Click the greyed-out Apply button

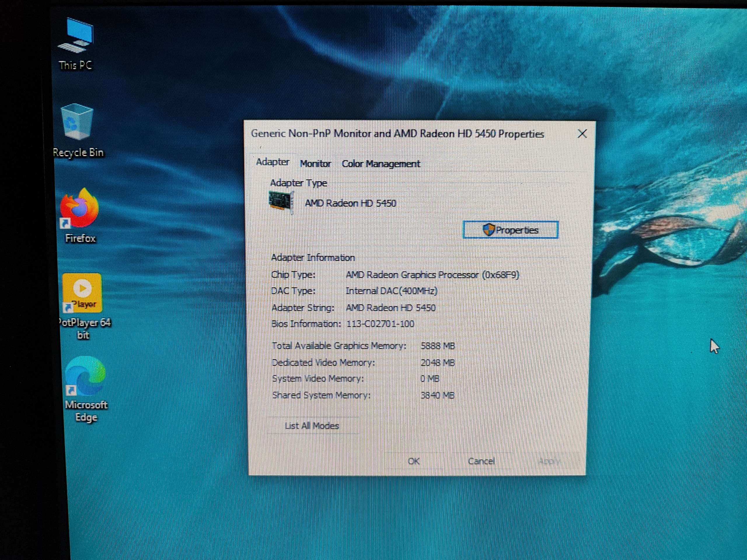(548, 461)
